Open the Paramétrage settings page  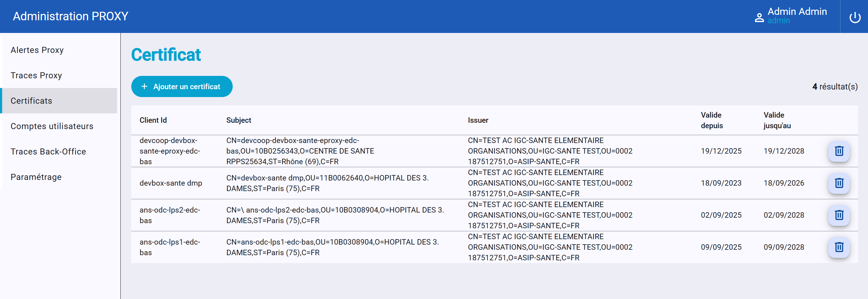[36, 177]
